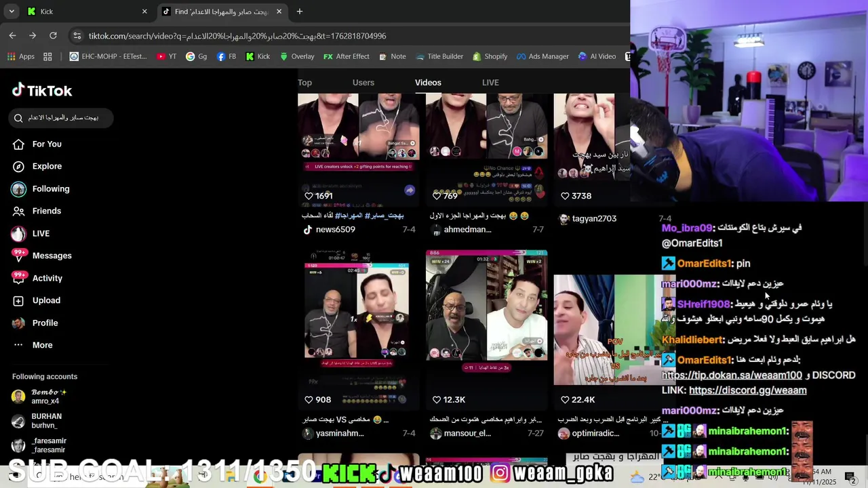
Task: Open the tab search dropdown arrow
Action: [12, 12]
